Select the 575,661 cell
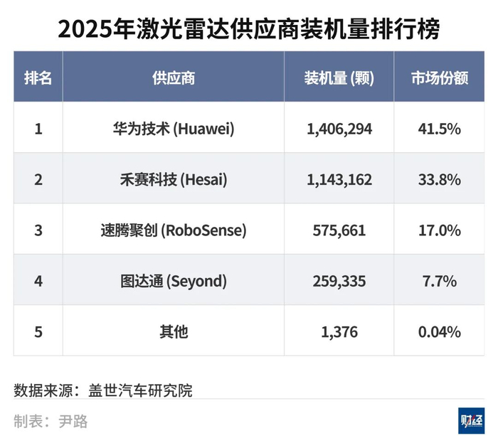Screen dimensions: 498x448 point(339,230)
